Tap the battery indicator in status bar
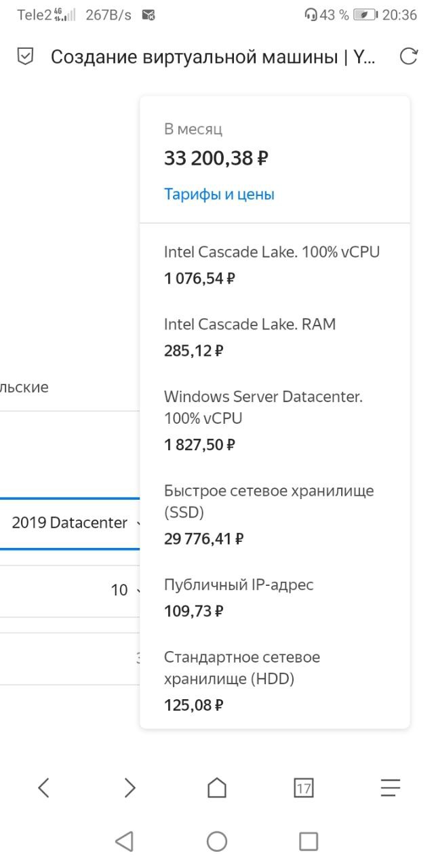This screenshot has height=868, width=434. point(365,15)
